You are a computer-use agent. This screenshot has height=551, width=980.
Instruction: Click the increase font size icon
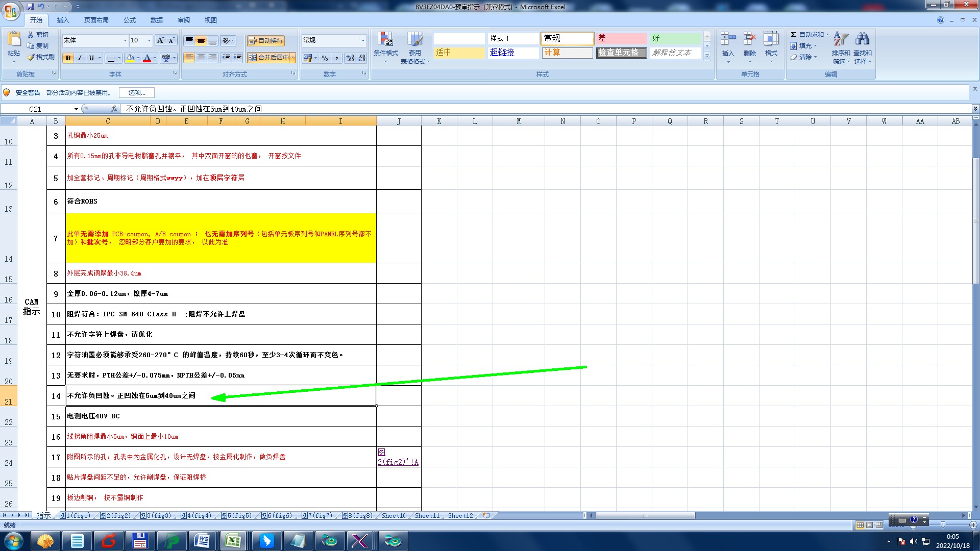pos(160,40)
